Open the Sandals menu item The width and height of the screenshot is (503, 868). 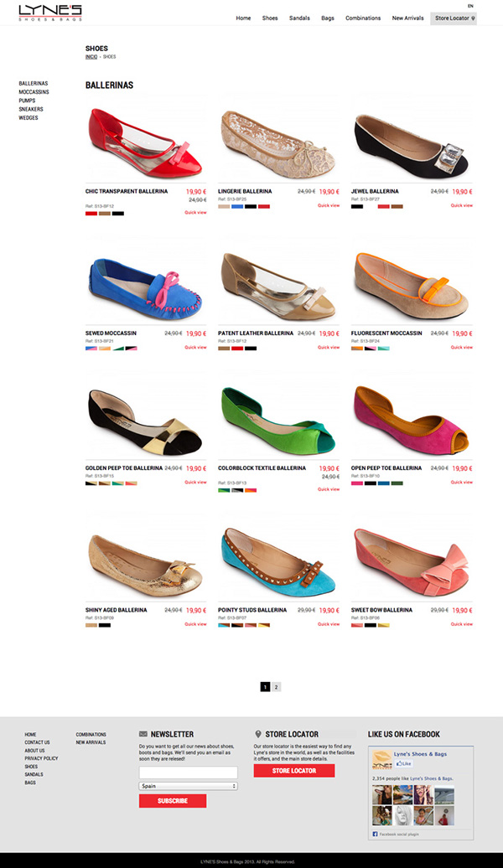pos(299,18)
